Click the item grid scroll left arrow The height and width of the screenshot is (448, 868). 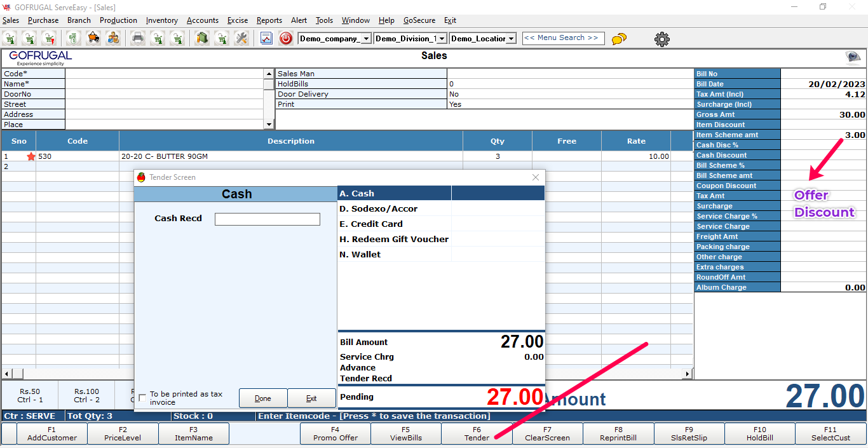(7, 374)
